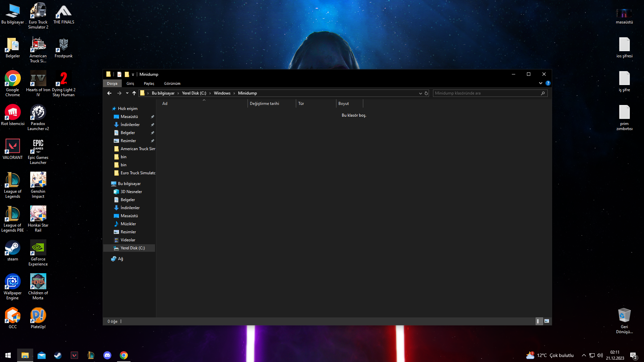Image resolution: width=644 pixels, height=362 pixels.
Task: Open address bar history dropdown
Action: click(x=420, y=93)
